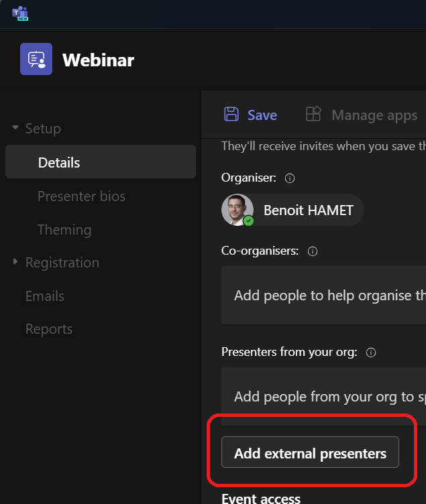Click the Presenters from your org input field

pos(323,397)
